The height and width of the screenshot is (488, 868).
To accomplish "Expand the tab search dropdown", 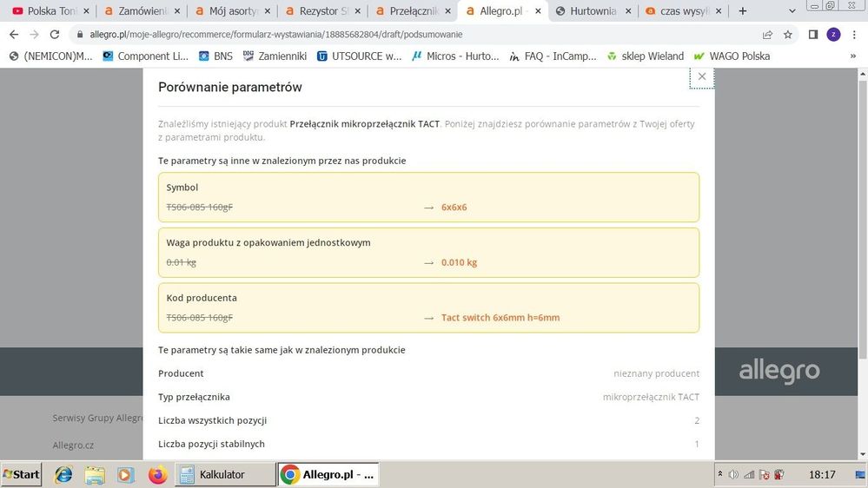I will pyautogui.click(x=792, y=11).
